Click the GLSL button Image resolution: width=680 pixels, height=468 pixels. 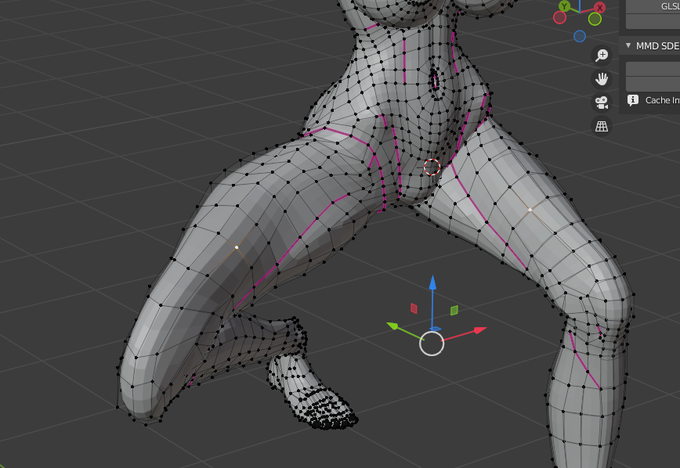653,6
